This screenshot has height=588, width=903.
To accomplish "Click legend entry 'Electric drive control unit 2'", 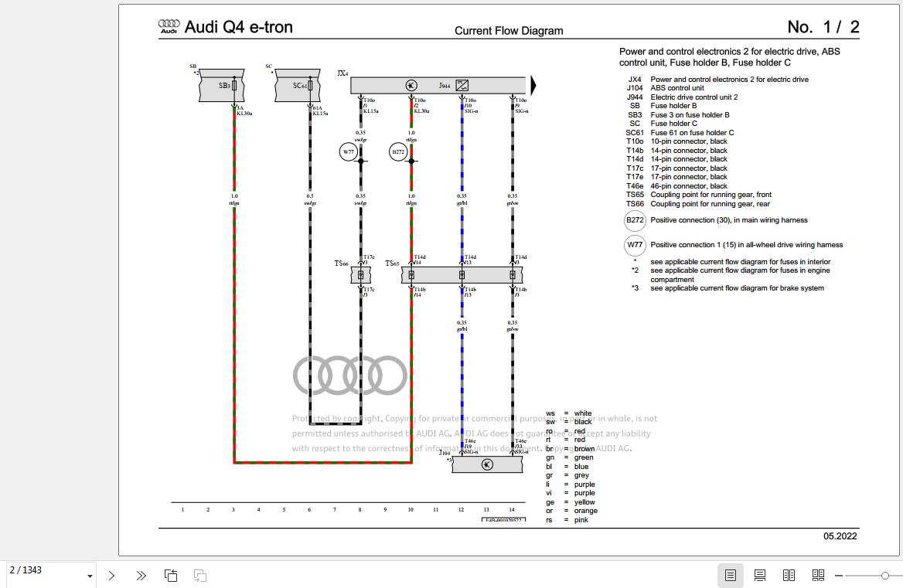I will [694, 97].
